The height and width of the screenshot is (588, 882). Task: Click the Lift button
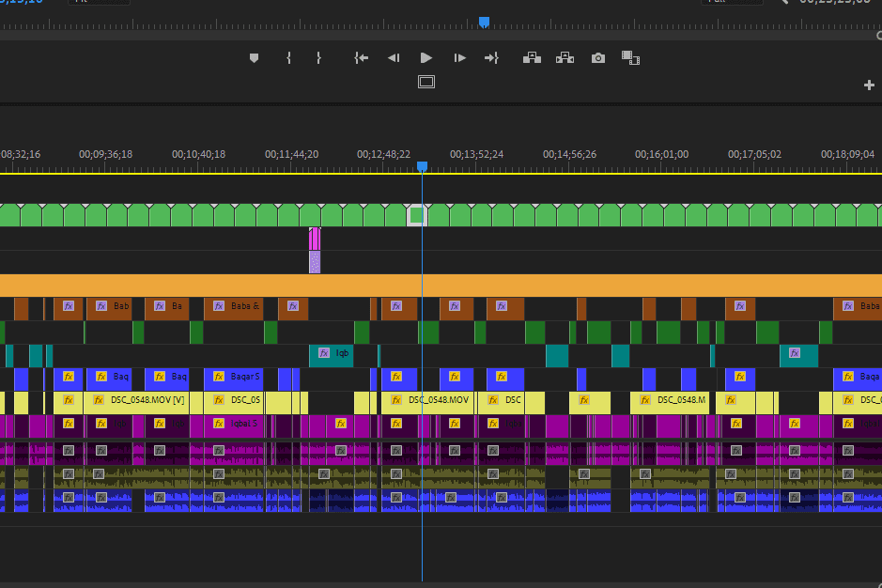[532, 58]
